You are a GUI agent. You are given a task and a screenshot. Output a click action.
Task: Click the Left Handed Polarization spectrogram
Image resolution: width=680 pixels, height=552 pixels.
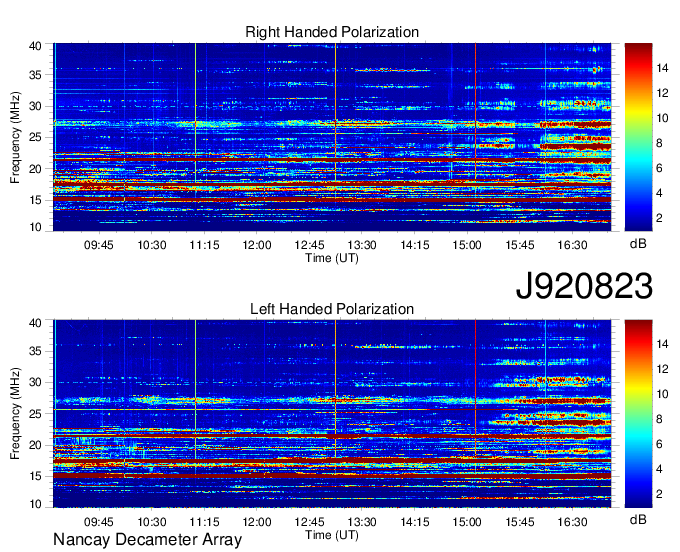tap(332, 414)
